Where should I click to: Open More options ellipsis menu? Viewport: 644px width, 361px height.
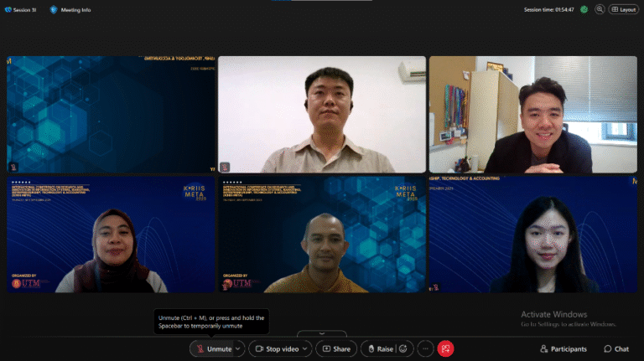click(x=425, y=348)
